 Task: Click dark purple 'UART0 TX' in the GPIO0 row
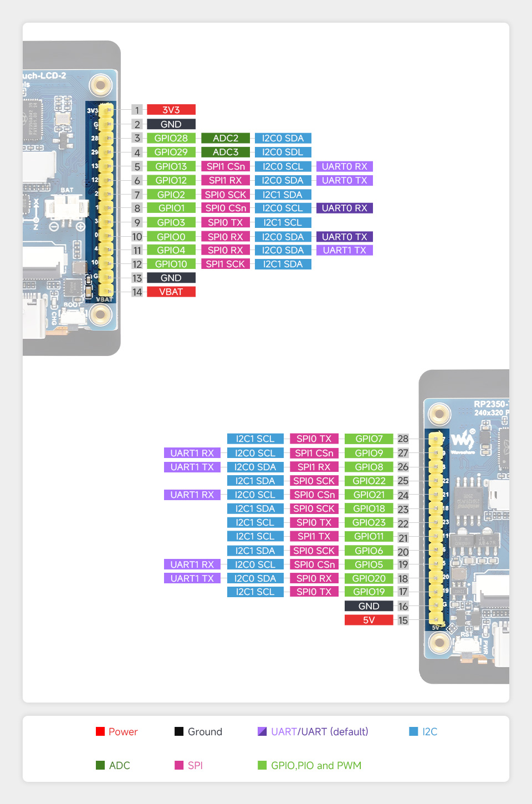pyautogui.click(x=345, y=237)
